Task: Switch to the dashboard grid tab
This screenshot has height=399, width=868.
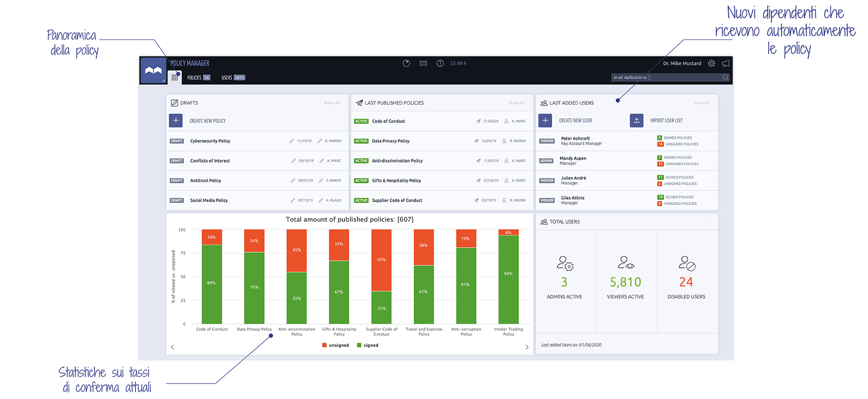Action: 175,77
